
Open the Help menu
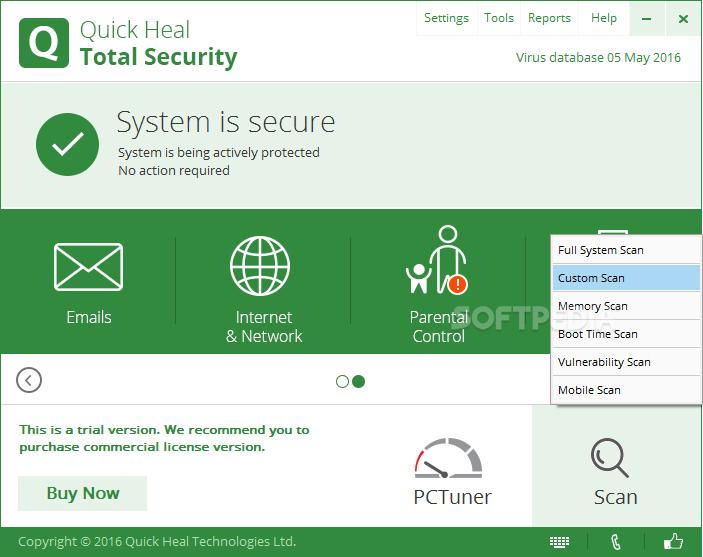point(604,18)
